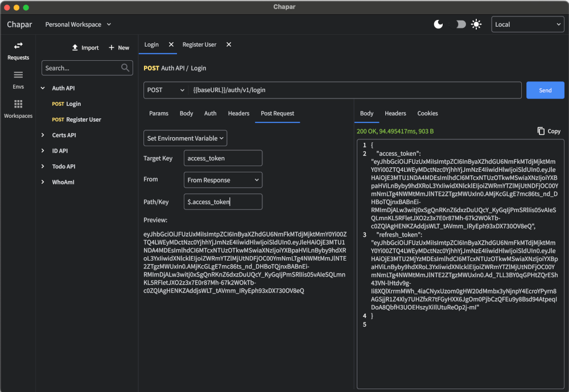Switch to the Register User tab
This screenshot has width=569, height=392.
[x=199, y=44]
